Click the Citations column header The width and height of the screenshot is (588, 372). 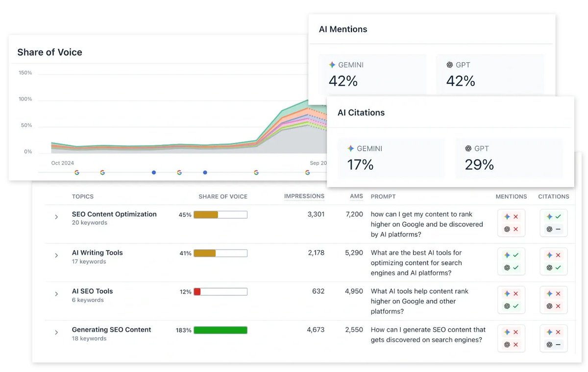tap(554, 197)
